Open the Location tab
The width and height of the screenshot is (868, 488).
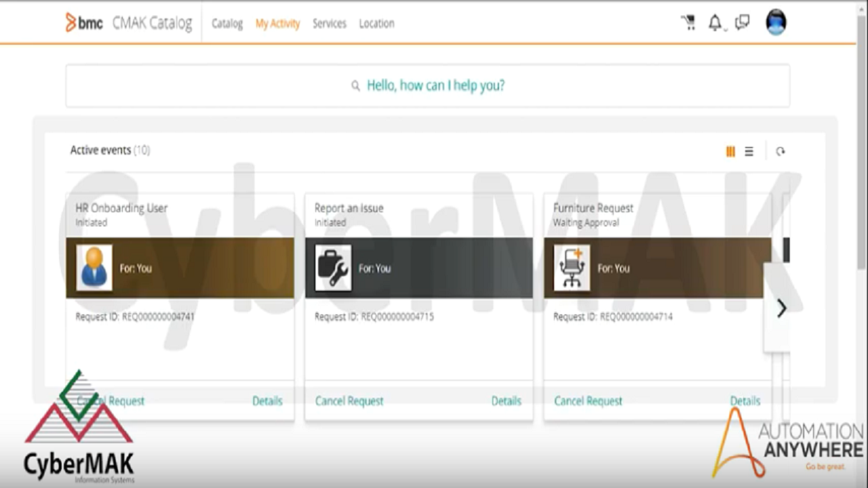click(376, 24)
